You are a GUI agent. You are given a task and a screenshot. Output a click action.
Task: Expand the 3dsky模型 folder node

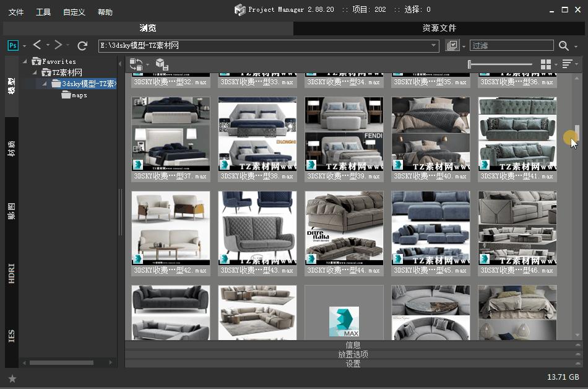(43, 84)
